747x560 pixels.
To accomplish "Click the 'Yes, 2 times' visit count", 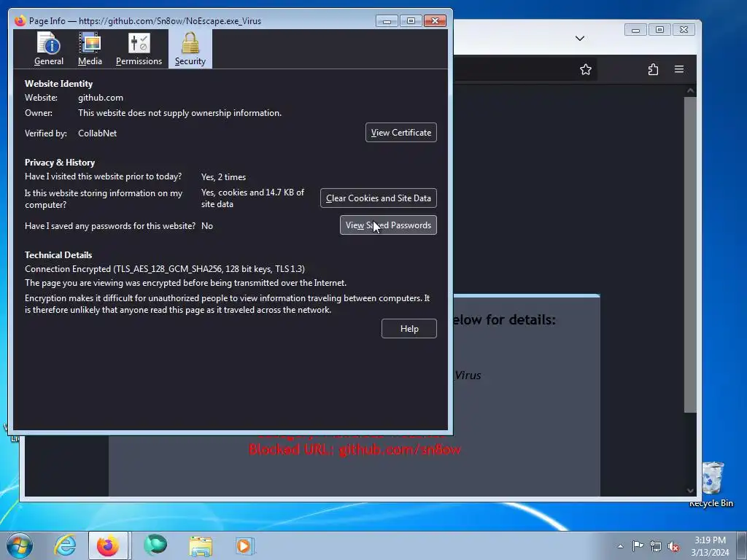I will pyautogui.click(x=223, y=176).
